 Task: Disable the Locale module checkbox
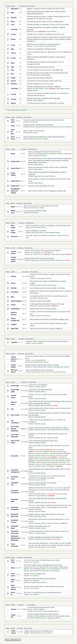(8, 58)
